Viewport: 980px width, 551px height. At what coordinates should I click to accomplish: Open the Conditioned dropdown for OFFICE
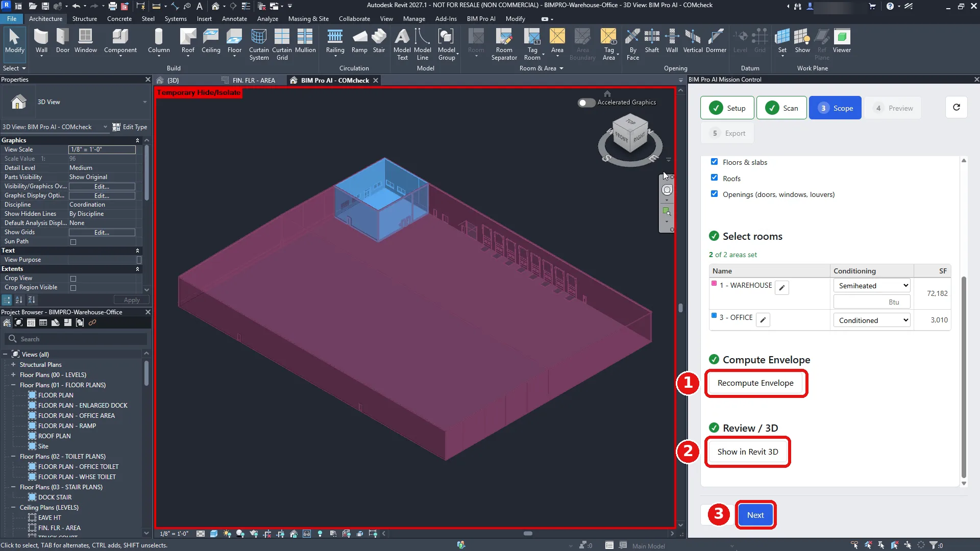(x=871, y=320)
